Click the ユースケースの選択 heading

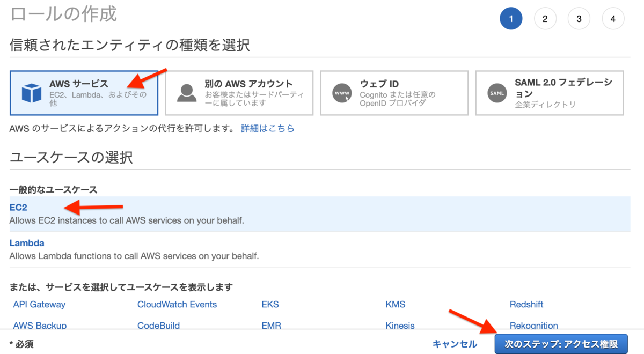(71, 158)
